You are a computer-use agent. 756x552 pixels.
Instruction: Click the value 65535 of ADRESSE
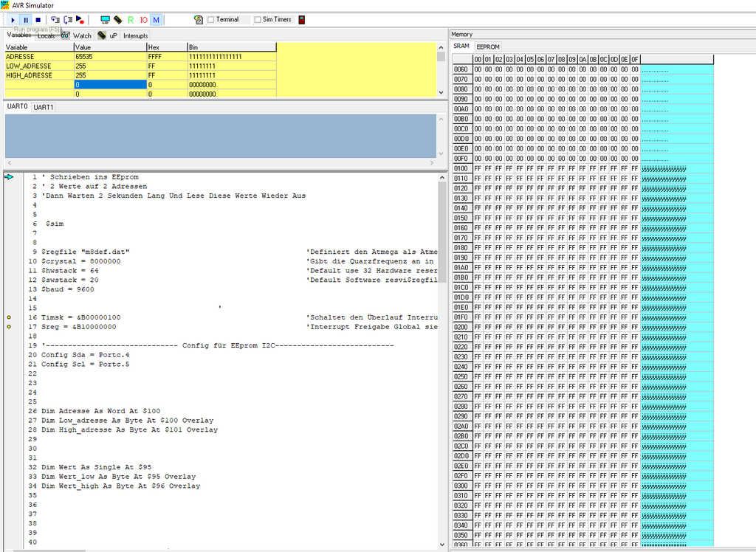tap(111, 56)
